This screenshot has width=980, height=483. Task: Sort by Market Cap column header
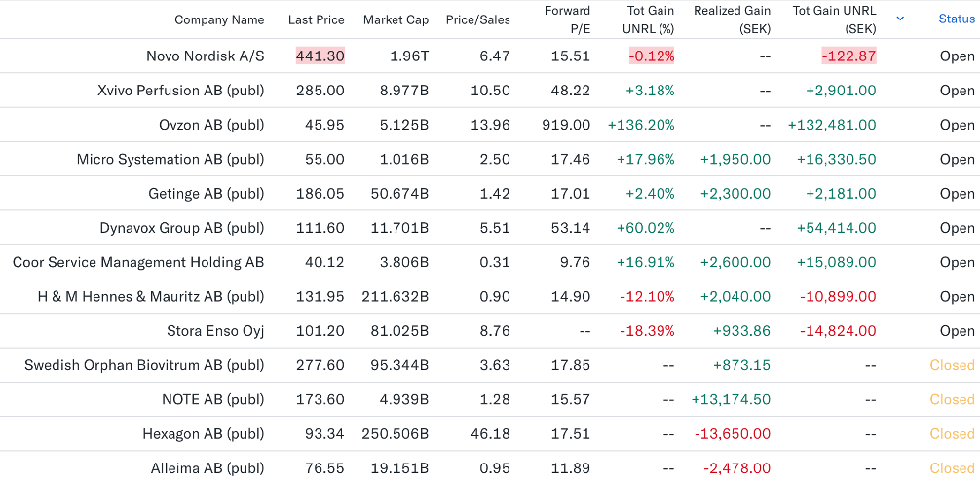396,20
